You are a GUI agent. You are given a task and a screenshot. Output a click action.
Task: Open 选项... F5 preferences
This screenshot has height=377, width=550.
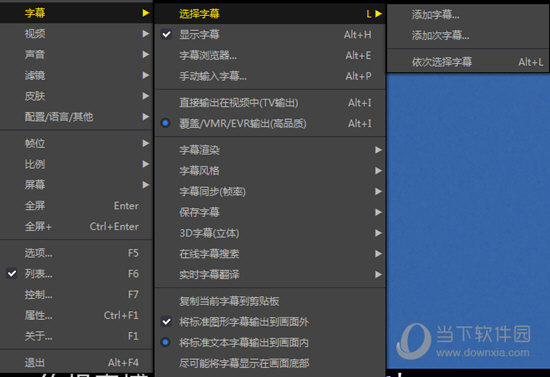[76, 253]
